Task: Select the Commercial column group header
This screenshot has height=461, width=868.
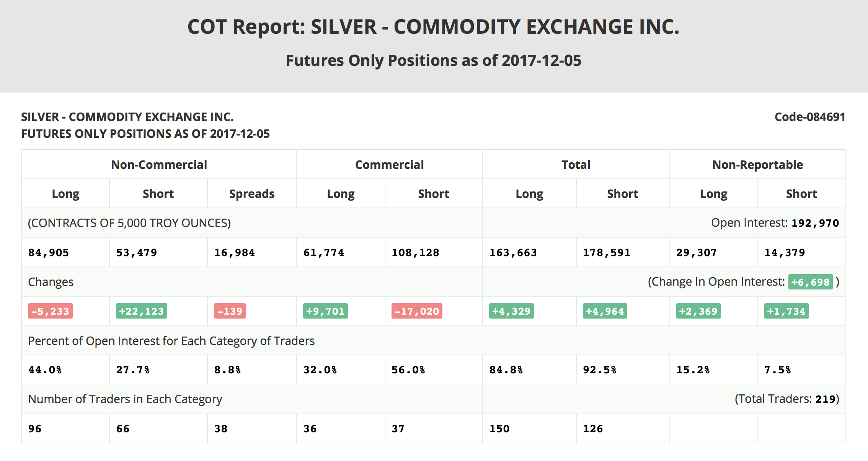Action: coord(389,165)
